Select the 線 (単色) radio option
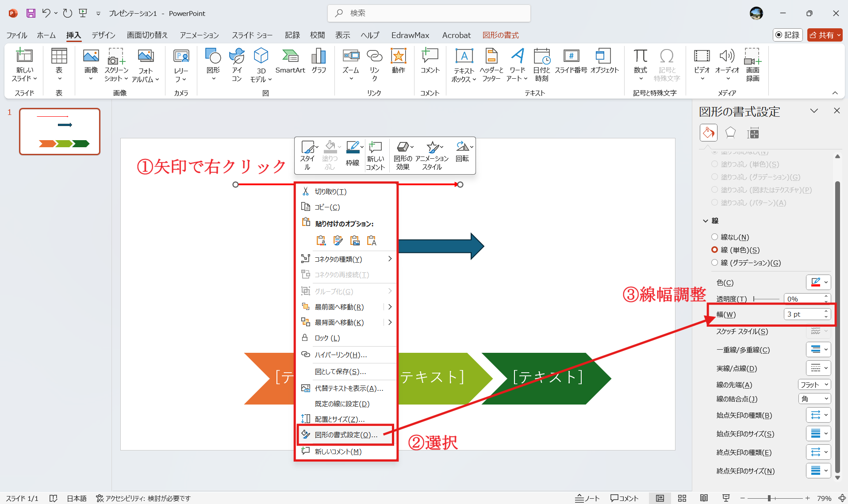Viewport: 848px width, 504px height. (714, 250)
